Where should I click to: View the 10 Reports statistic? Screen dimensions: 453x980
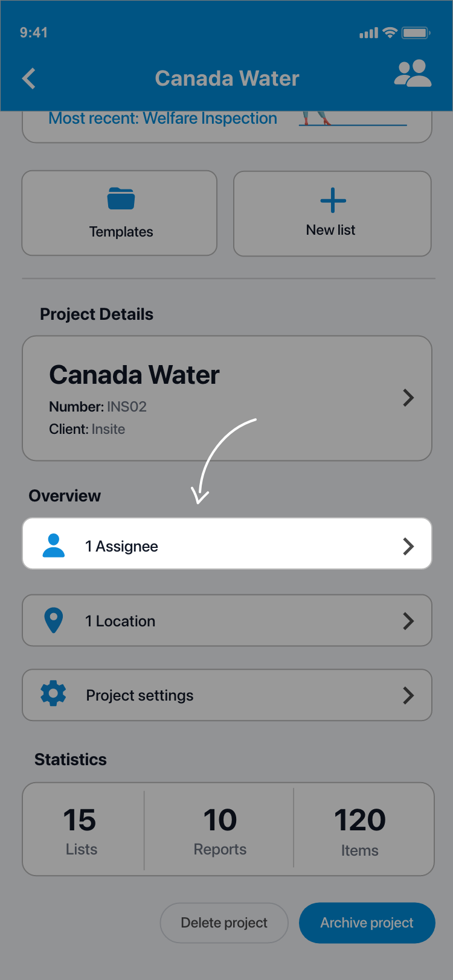click(220, 830)
